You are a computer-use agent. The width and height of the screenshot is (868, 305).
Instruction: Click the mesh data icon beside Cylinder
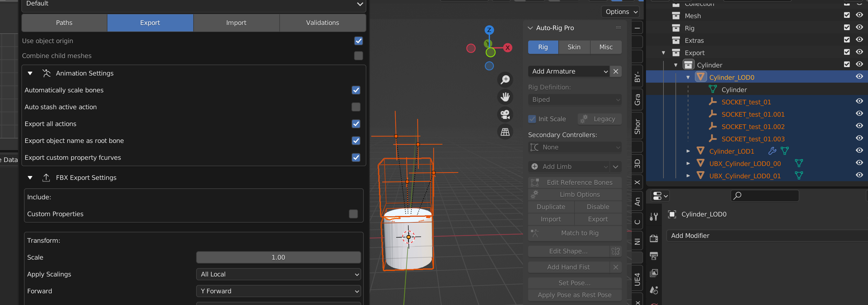pyautogui.click(x=713, y=89)
